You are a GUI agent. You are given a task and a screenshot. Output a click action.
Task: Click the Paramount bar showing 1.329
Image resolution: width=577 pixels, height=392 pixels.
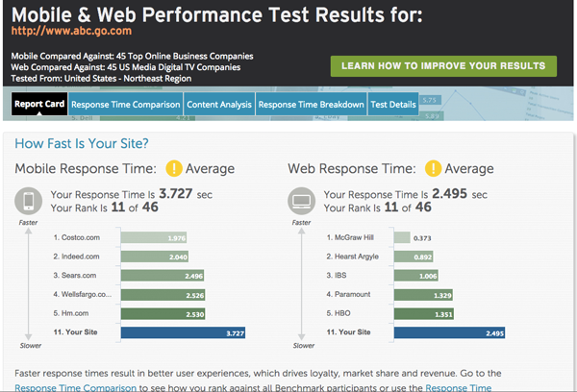(423, 295)
